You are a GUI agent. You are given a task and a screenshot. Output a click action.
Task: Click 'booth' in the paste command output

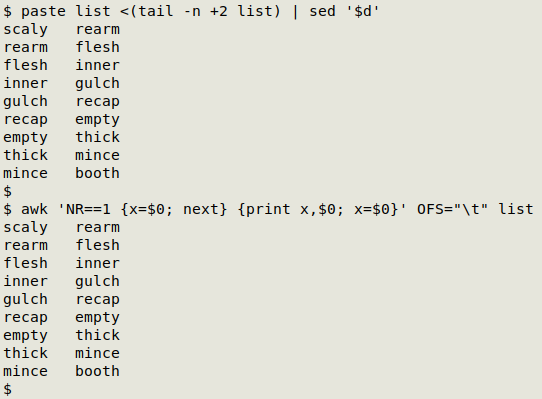pyautogui.click(x=97, y=173)
